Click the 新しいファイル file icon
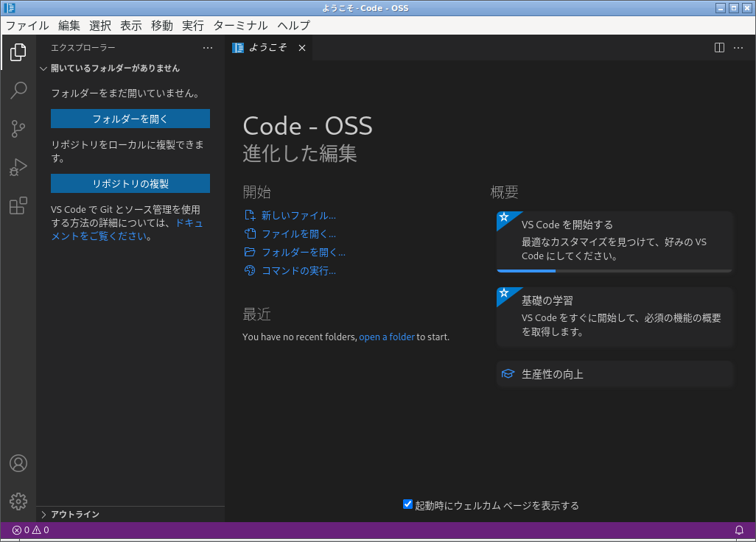 pyautogui.click(x=250, y=215)
